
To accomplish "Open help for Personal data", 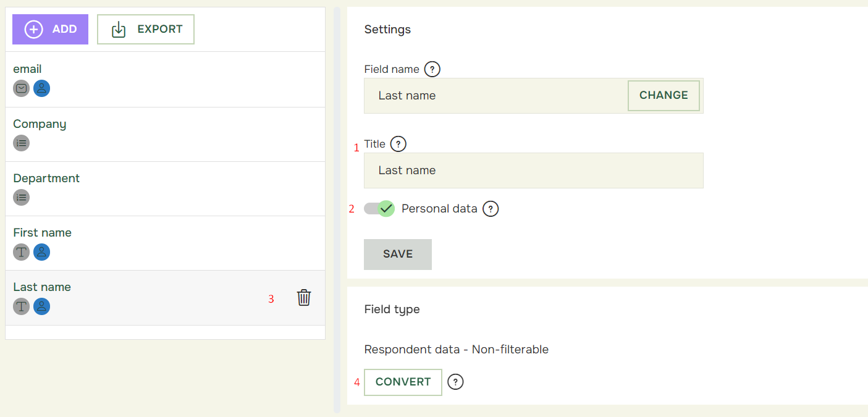I will 491,209.
